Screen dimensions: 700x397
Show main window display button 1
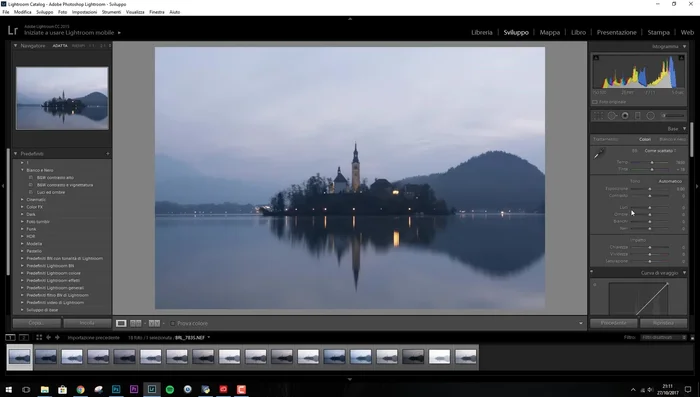click(x=10, y=338)
